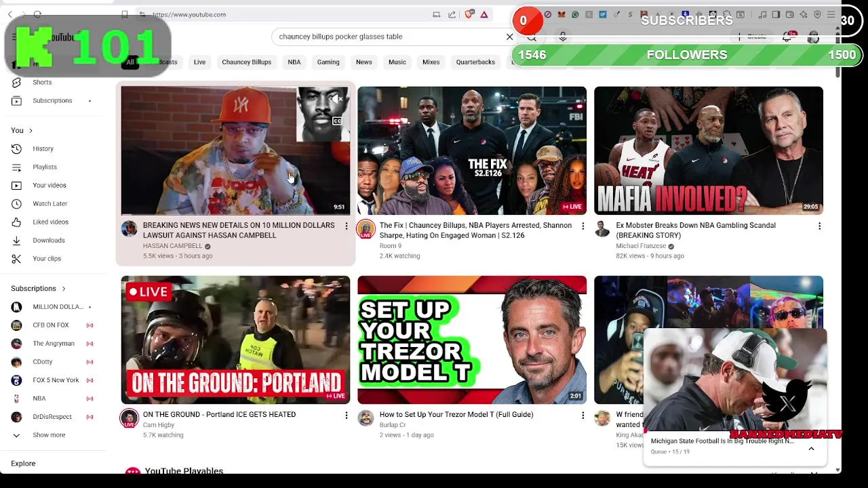Open the HASSAN CAMPBELL channel link
The image size is (868, 488).
tap(172, 246)
